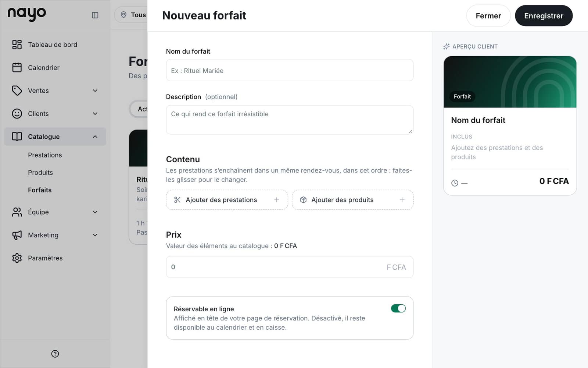Open the Forfaits submenu item

[40, 190]
